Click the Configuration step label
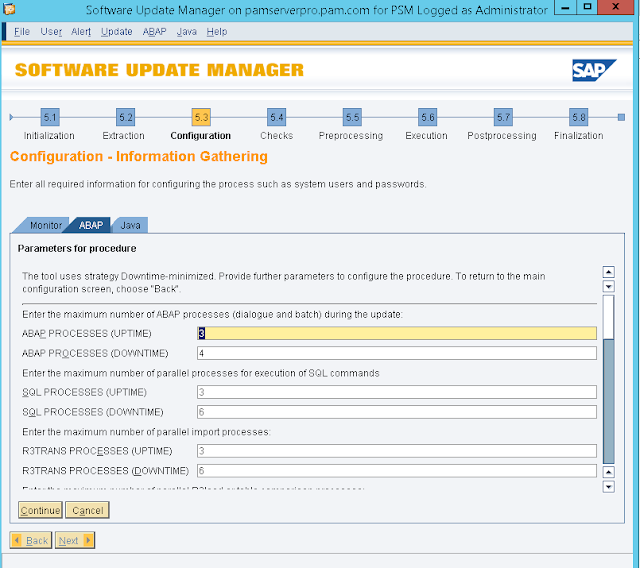The height and width of the screenshot is (568, 640). pyautogui.click(x=200, y=136)
